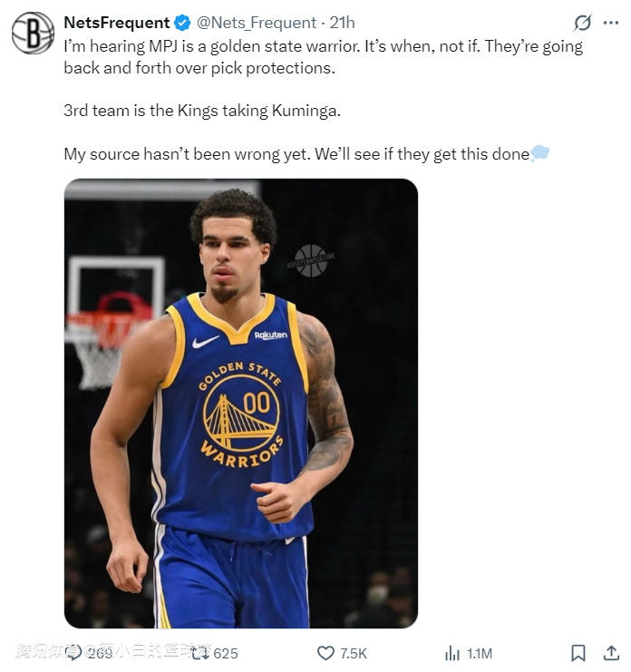The width and height of the screenshot is (631, 672).
Task: Visit the @Nets_Frequent handle link
Action: coord(257,23)
